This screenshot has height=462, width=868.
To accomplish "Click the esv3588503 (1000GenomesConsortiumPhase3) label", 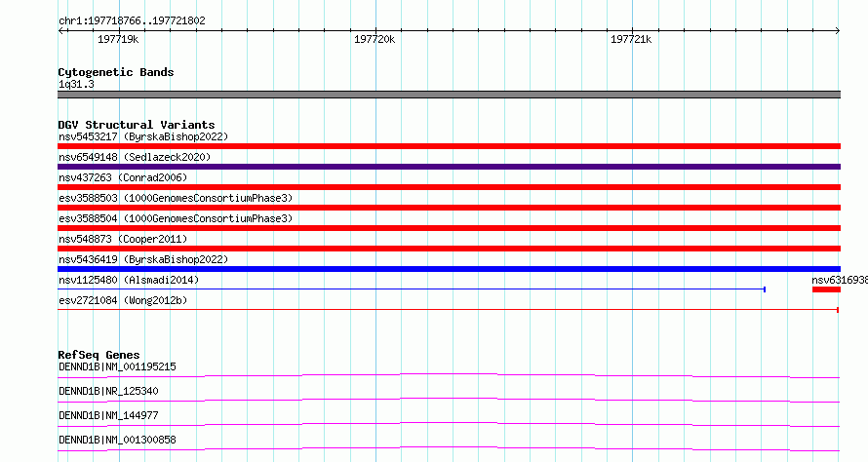I will [x=176, y=198].
